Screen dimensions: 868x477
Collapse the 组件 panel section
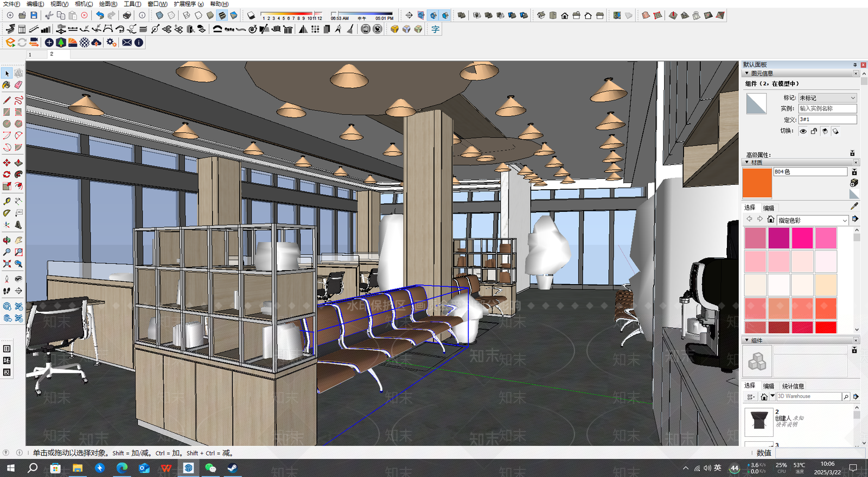coord(747,340)
